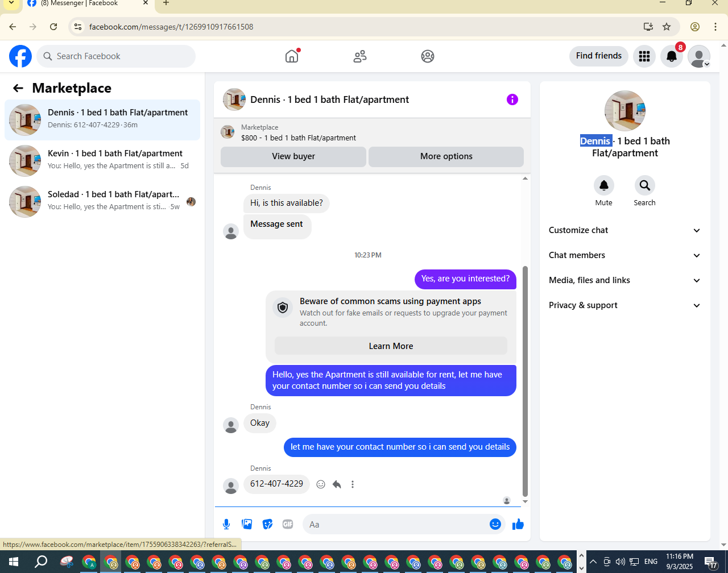The image size is (728, 573).
Task: Open the account avatar dropdown
Action: tap(699, 56)
